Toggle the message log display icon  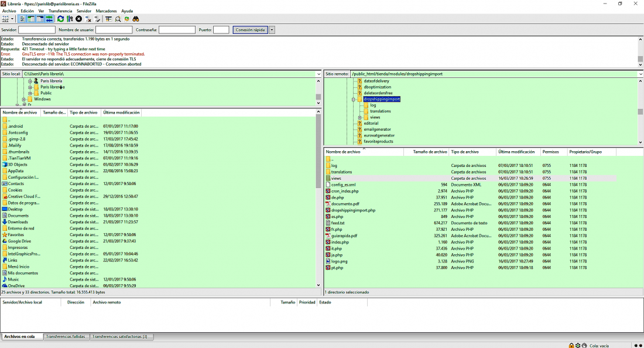(x=22, y=19)
